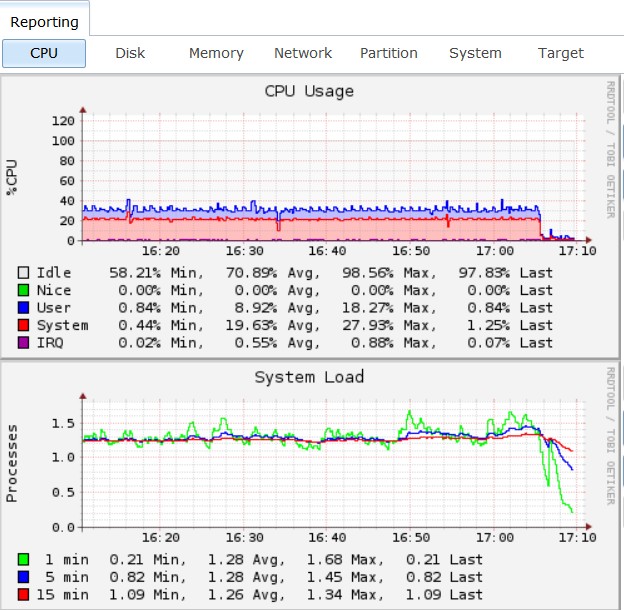
Task: Click the User blue legend swatch
Action: (23, 308)
